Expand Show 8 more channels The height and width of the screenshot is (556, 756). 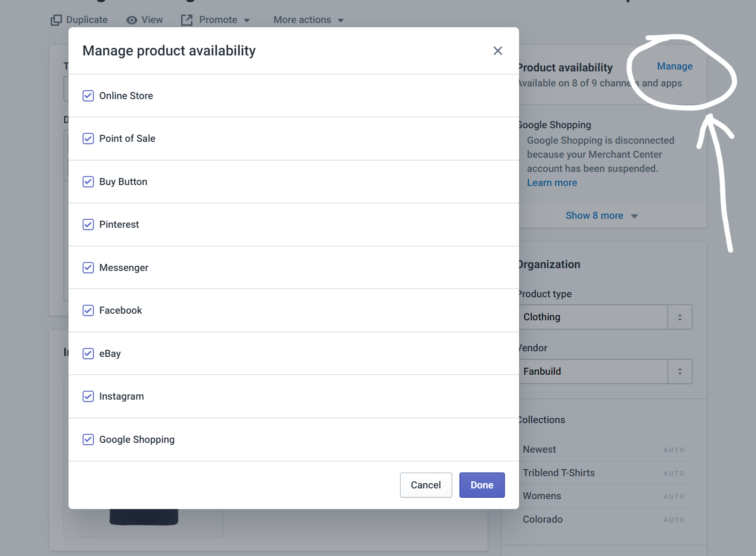(x=601, y=216)
